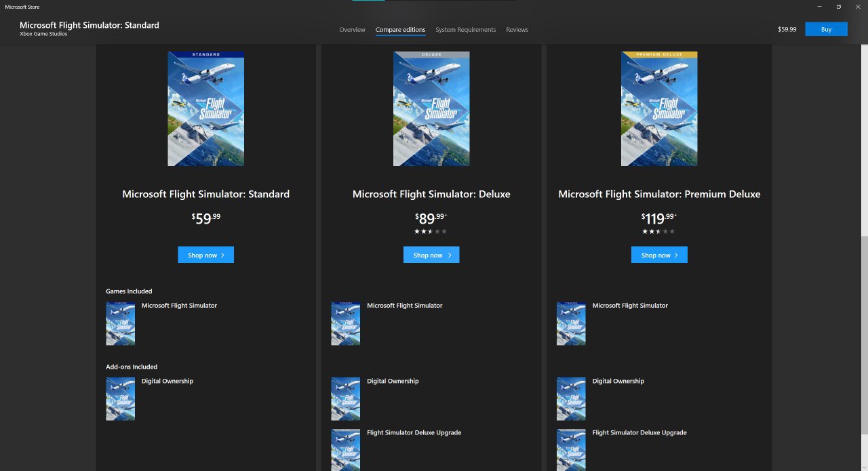Close the Microsoft Store window
Screen dimensions: 868x471
(x=857, y=7)
